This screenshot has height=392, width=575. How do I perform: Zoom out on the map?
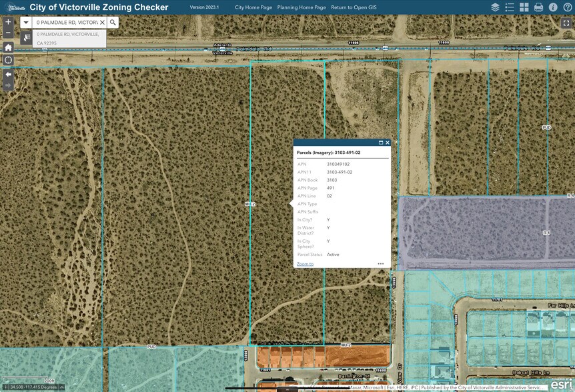click(x=8, y=33)
